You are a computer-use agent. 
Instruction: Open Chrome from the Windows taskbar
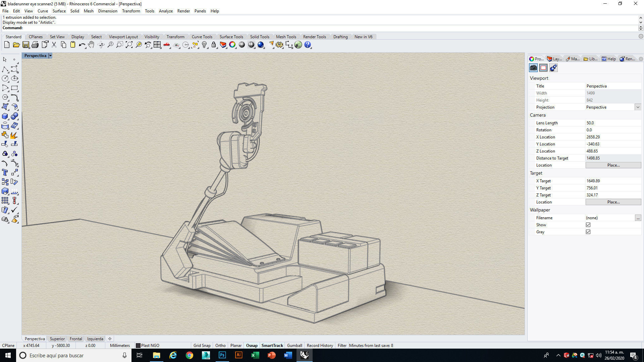(x=190, y=355)
